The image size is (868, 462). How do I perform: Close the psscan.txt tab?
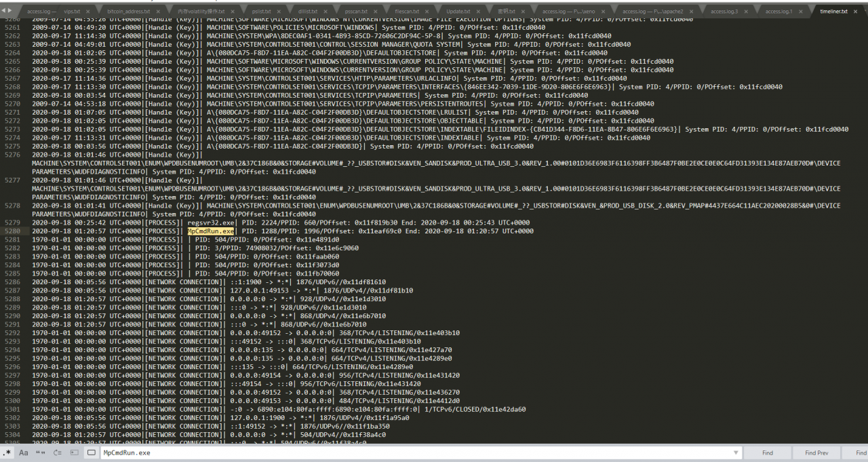click(x=376, y=12)
